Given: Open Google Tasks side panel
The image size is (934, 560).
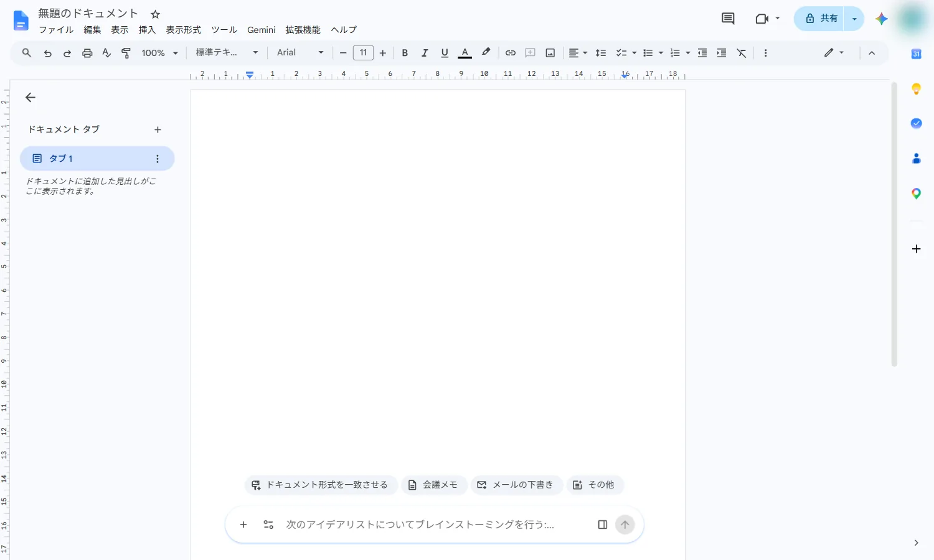Looking at the screenshot, I should [916, 123].
